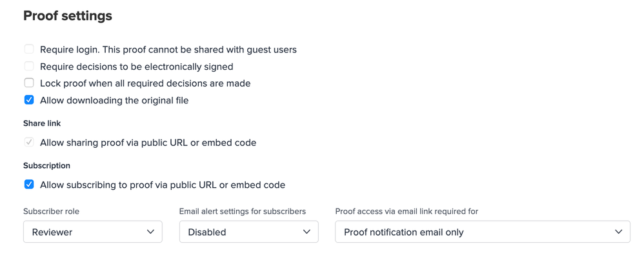Screen dimensions: 644x266
Task: Toggle Allow sharing proof via public URL
Action: coord(29,142)
